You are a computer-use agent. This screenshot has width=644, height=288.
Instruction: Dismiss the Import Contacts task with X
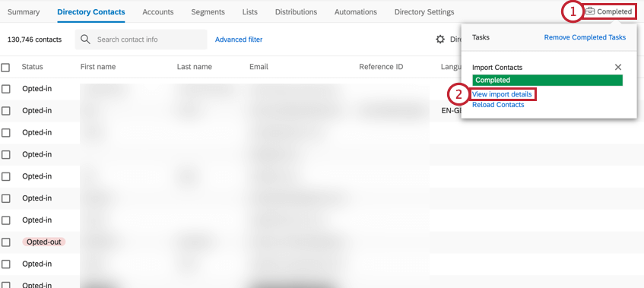pos(617,68)
